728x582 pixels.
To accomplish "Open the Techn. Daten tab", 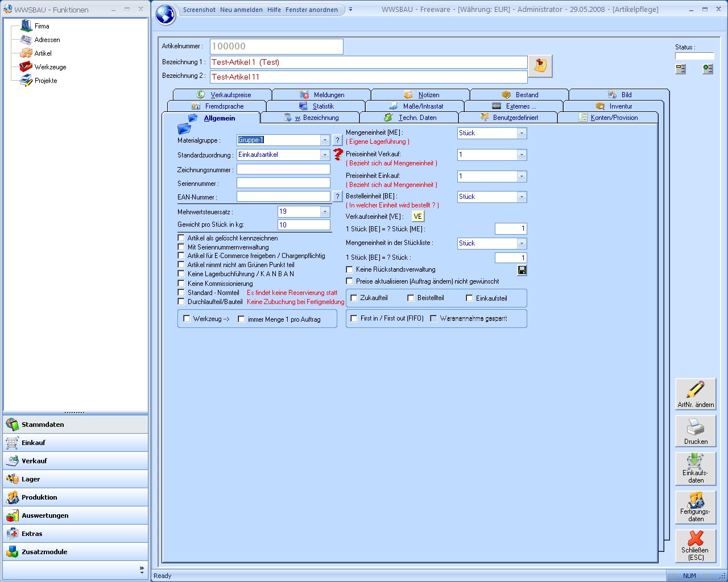I will pyautogui.click(x=410, y=118).
